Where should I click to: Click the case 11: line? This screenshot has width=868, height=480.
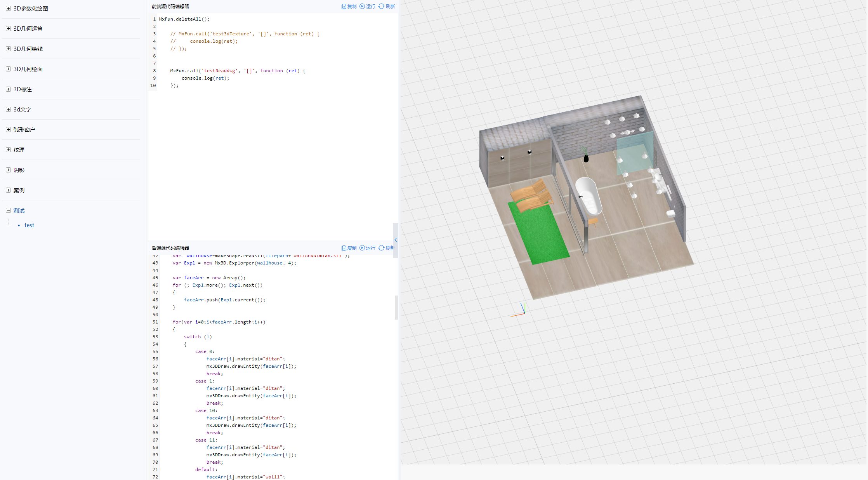(x=207, y=440)
